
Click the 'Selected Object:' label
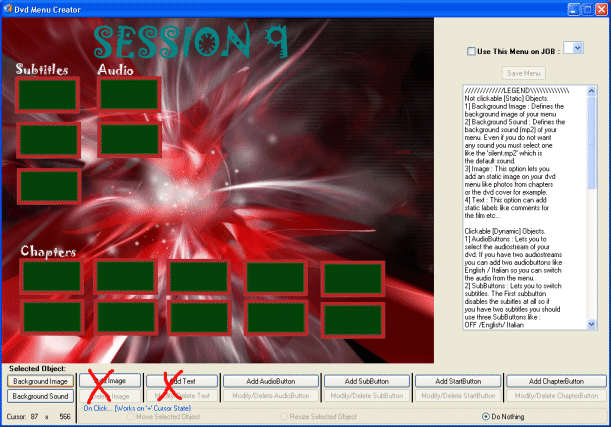pos(37,368)
